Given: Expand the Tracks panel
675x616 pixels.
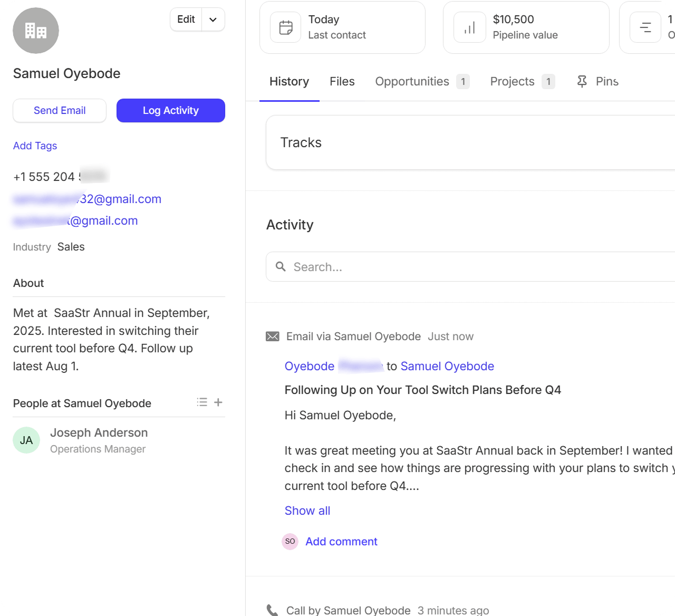Looking at the screenshot, I should tap(470, 142).
